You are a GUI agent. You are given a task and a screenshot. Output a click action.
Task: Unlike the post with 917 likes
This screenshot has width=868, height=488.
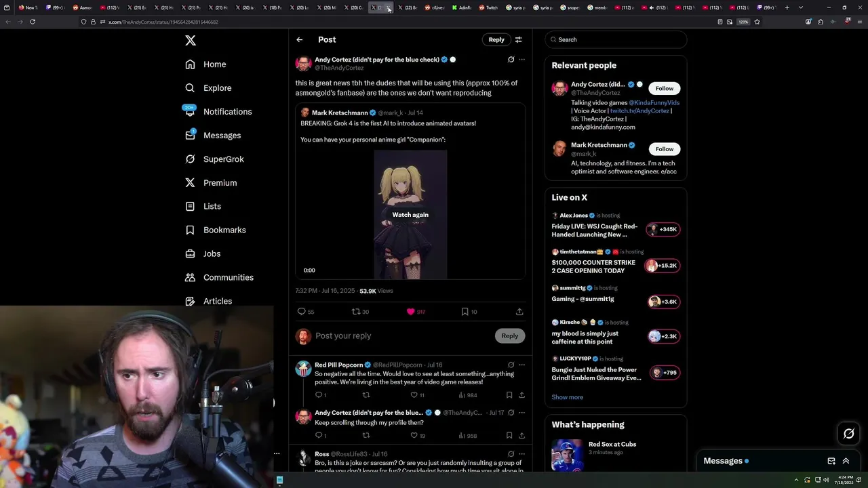click(416, 312)
